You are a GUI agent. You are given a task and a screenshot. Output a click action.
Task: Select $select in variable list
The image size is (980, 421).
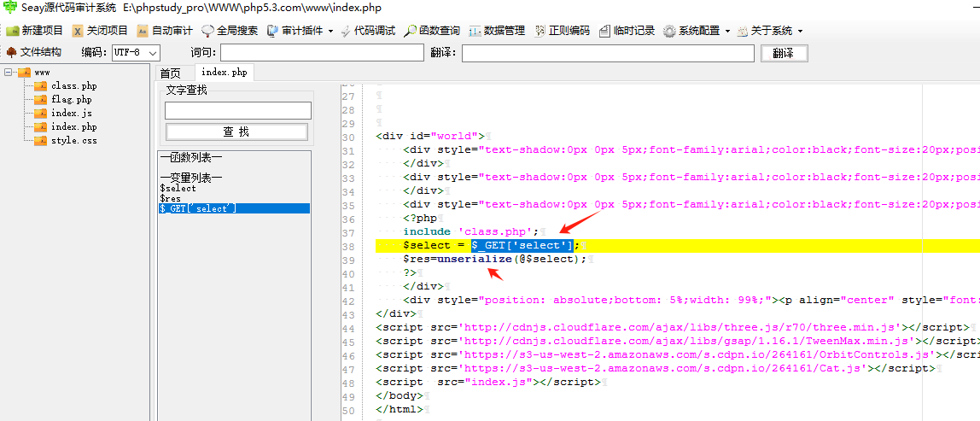pyautogui.click(x=178, y=188)
